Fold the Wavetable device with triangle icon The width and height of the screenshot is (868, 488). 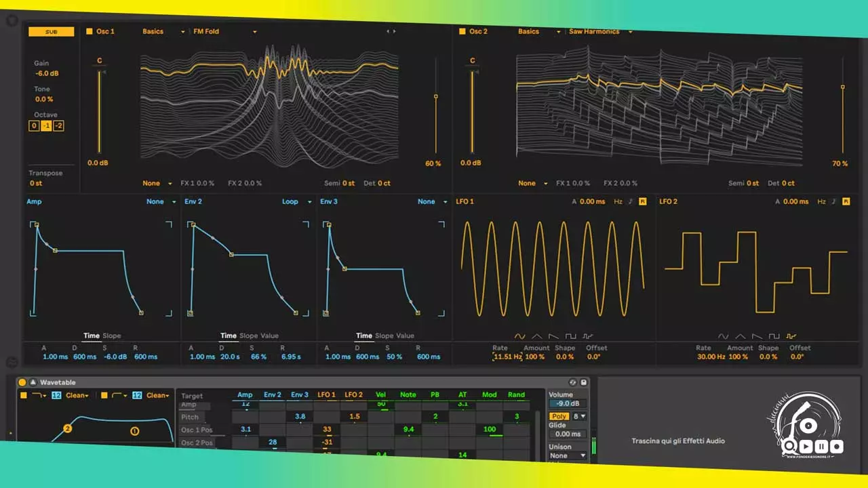[x=33, y=382]
